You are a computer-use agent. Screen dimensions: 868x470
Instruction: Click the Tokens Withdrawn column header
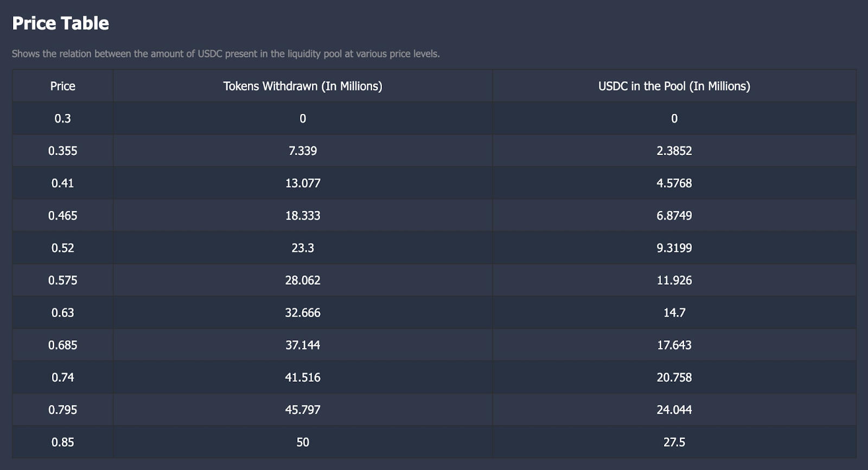(303, 86)
